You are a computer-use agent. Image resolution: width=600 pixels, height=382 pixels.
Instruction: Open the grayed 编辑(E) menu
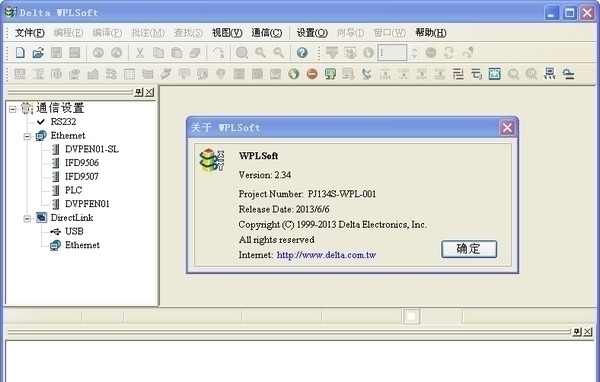pyautogui.click(x=68, y=33)
